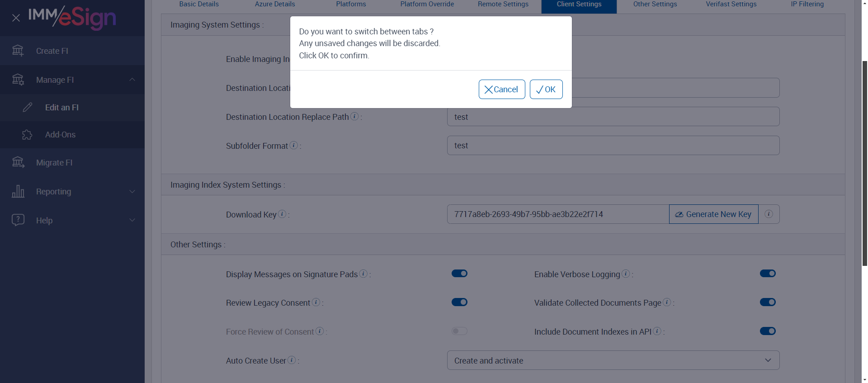868x383 pixels.
Task: Open the Verifast Settings tab
Action: (731, 5)
